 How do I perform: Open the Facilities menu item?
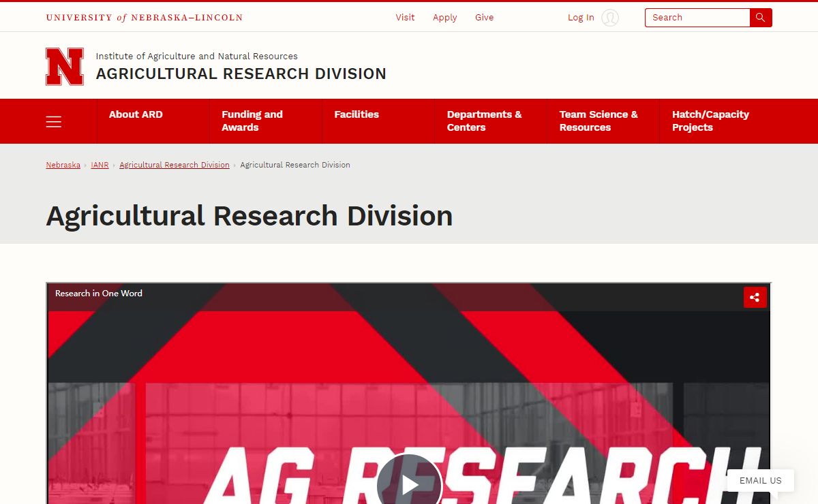click(x=356, y=114)
